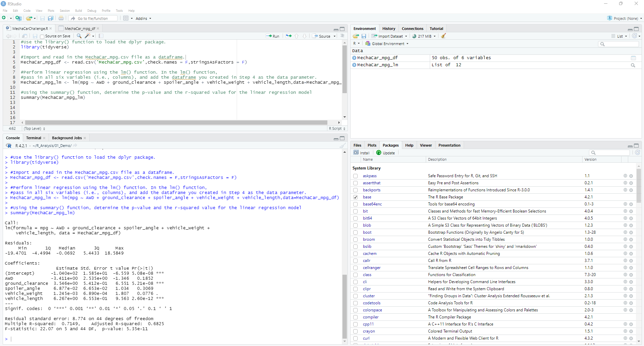Click the compile report notebook icon
The image size is (644, 346).
pyautogui.click(x=101, y=36)
